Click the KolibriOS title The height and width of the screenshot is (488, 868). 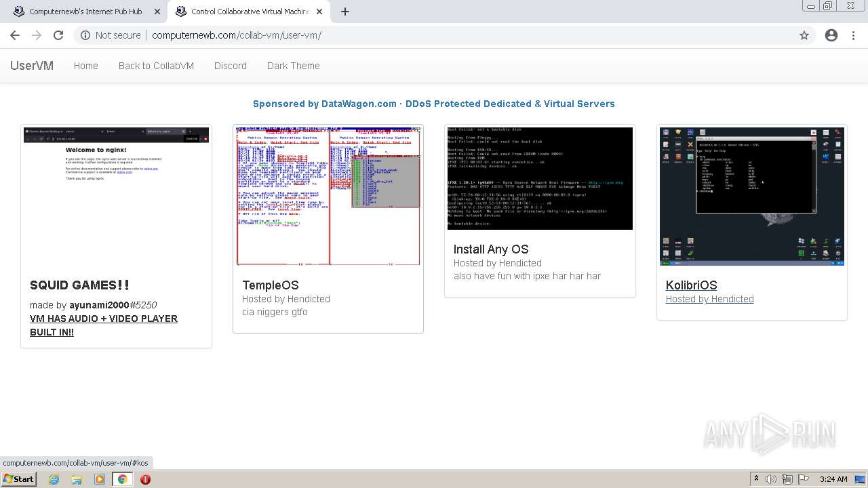(x=691, y=285)
